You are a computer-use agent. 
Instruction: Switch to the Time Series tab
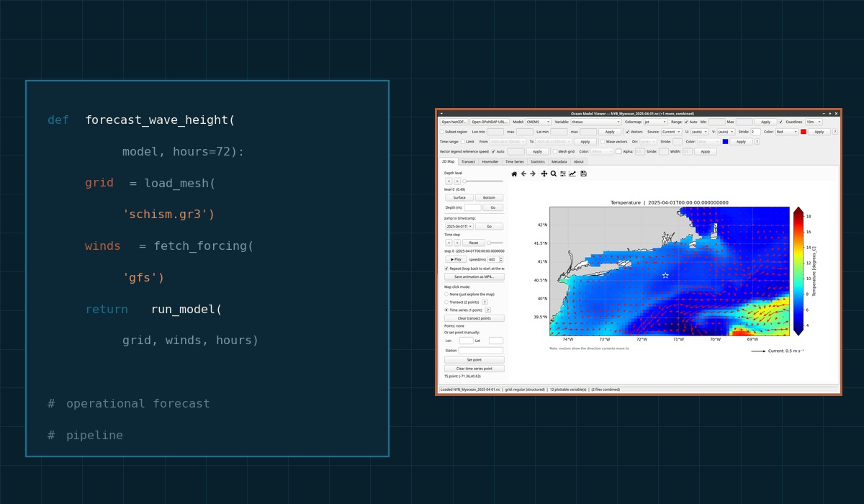coord(515,161)
